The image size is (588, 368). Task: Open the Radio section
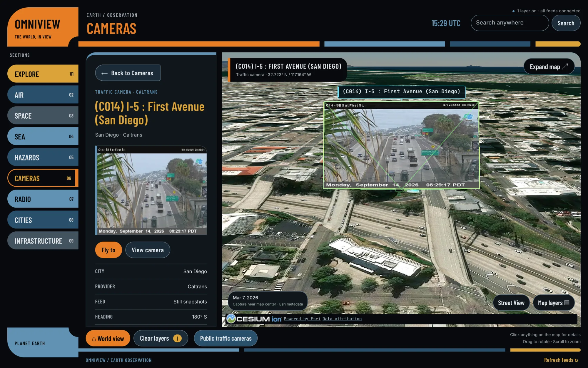tap(43, 199)
